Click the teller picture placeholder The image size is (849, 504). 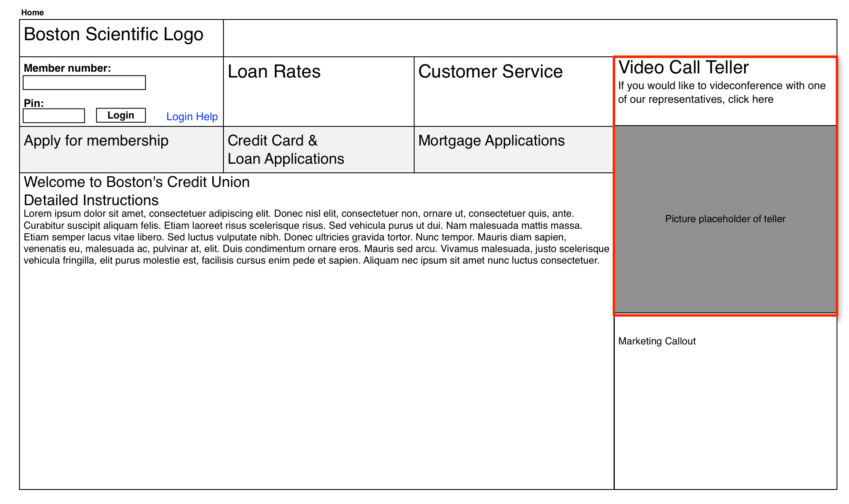(725, 218)
